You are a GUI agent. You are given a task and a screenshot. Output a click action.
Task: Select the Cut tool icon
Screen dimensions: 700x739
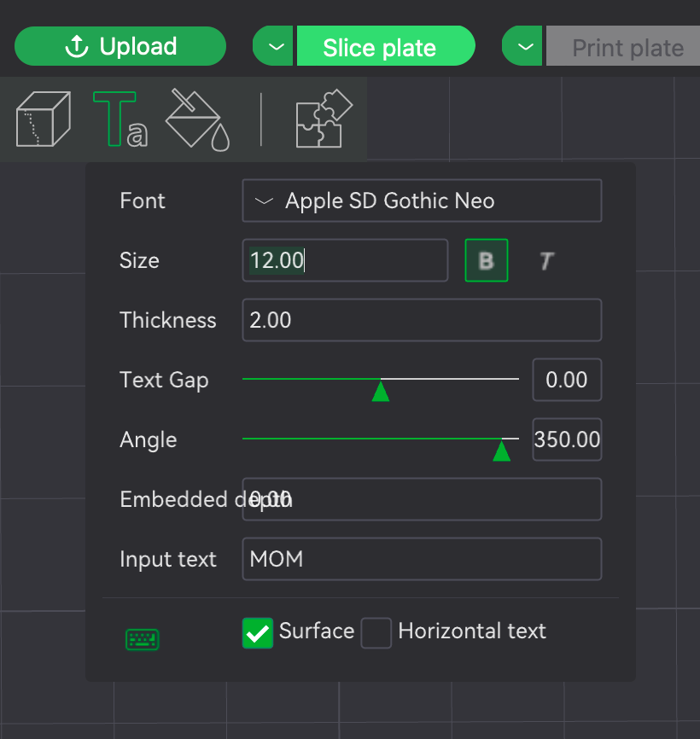click(x=43, y=119)
